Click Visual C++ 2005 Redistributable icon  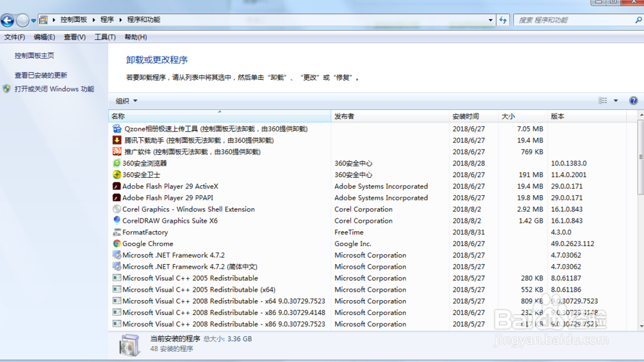click(x=117, y=278)
